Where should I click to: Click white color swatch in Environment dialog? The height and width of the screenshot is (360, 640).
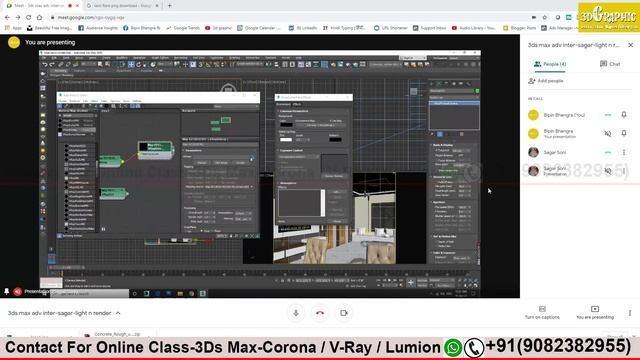(286, 140)
